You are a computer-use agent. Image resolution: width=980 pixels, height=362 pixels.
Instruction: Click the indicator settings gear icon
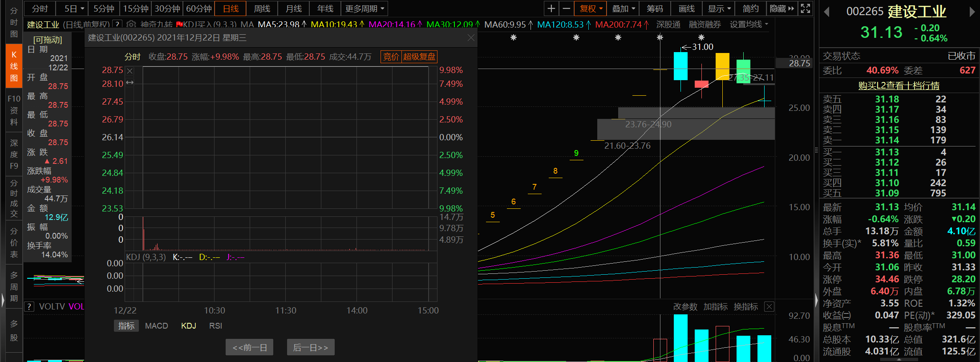click(x=131, y=24)
